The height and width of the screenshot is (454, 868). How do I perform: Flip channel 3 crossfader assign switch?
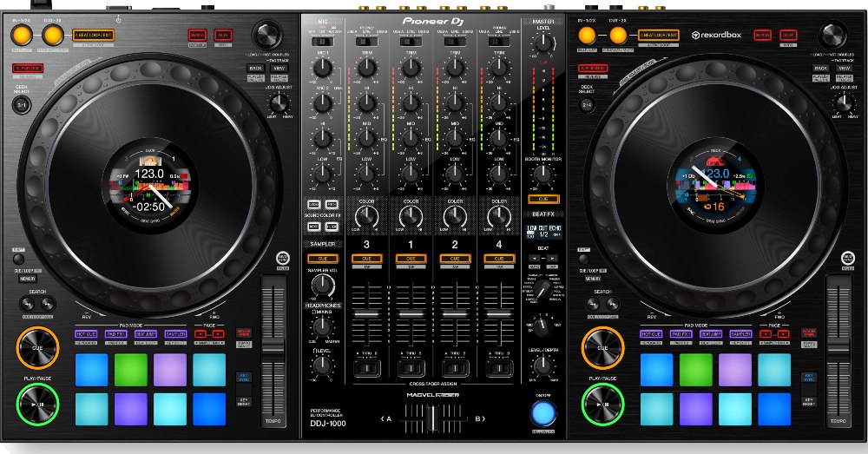tap(367, 368)
